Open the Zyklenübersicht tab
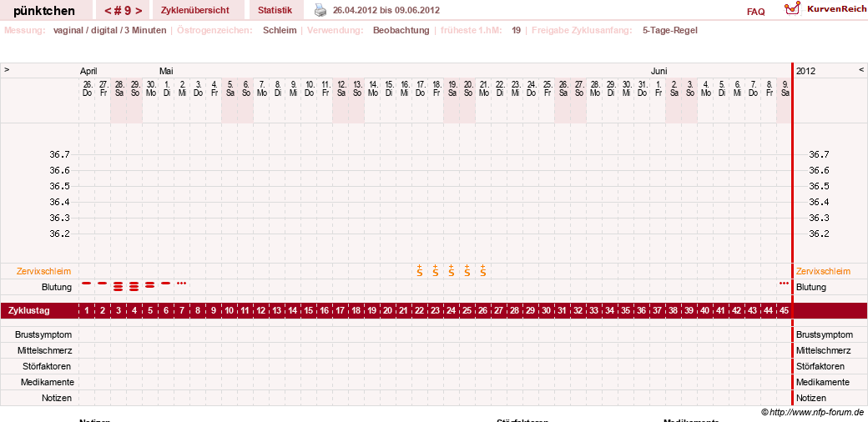This screenshot has width=868, height=422. pyautogui.click(x=194, y=10)
